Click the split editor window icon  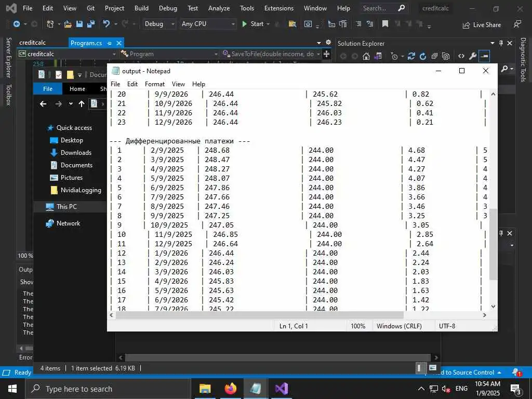point(326,54)
